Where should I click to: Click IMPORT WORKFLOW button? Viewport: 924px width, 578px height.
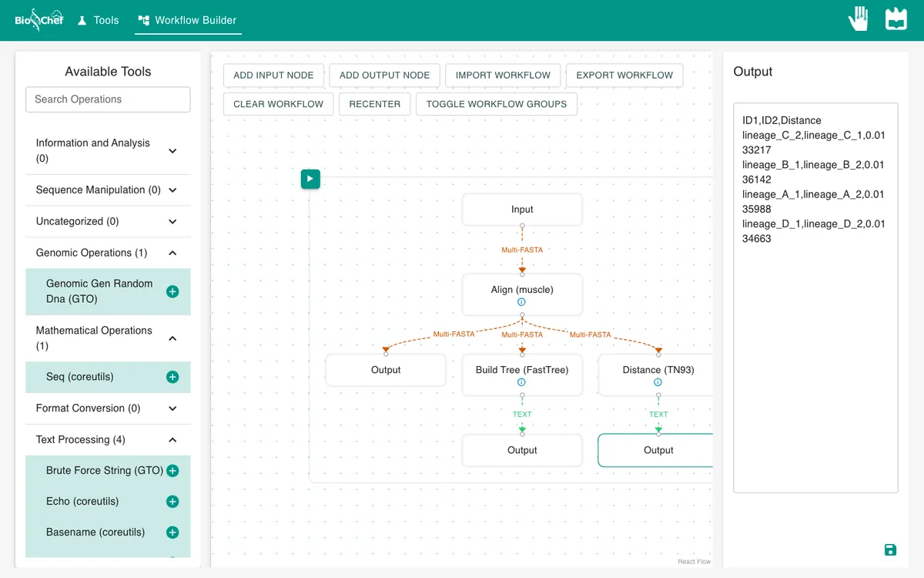[x=503, y=76]
